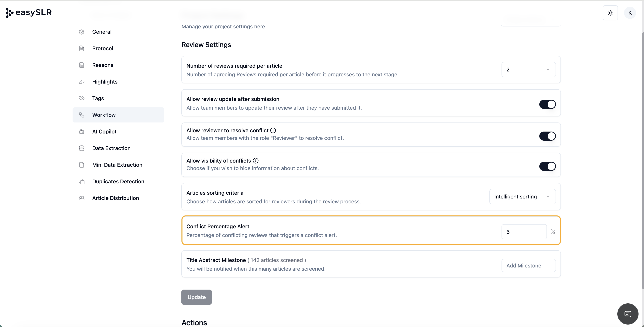Expand the Intelligent sorting dropdown
This screenshot has width=644, height=327.
click(522, 197)
